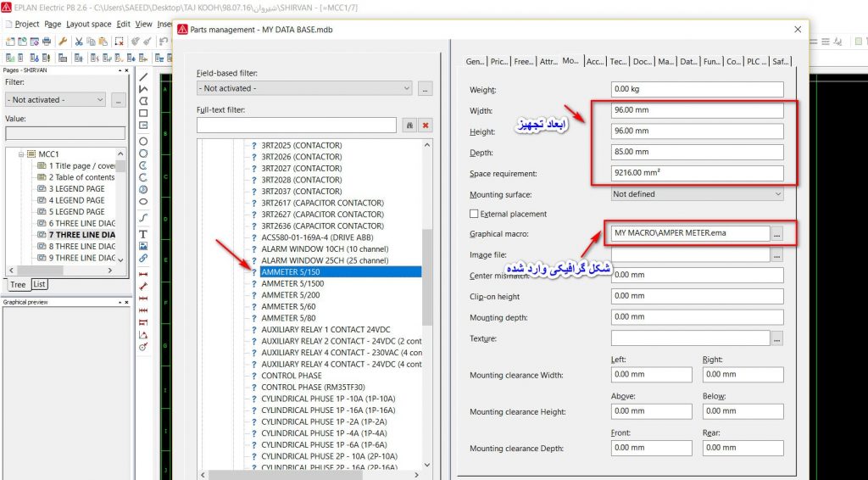
Task: Click the parts list vertical scrollbar
Action: click(427, 280)
